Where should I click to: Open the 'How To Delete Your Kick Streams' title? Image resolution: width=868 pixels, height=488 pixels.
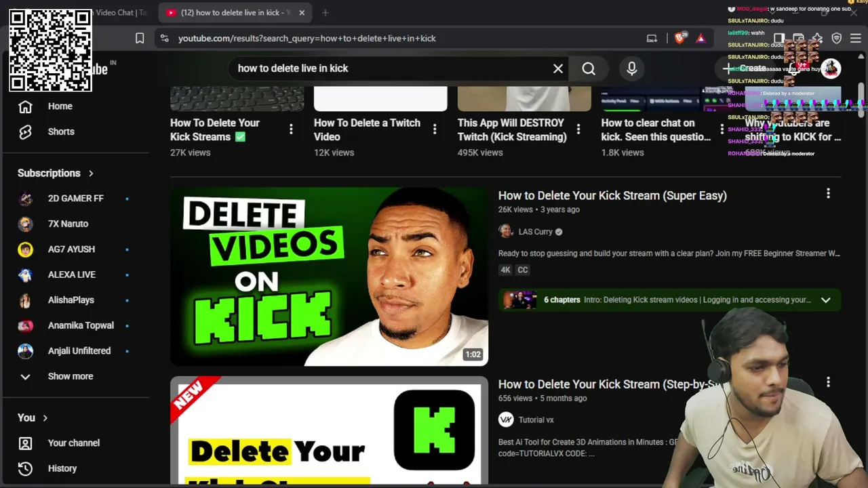click(215, 129)
